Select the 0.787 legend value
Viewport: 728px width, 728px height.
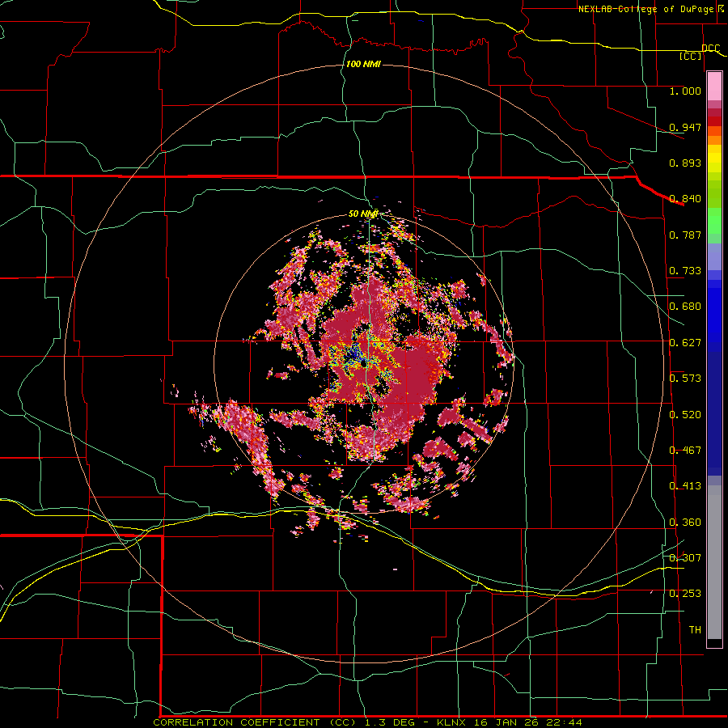[685, 235]
